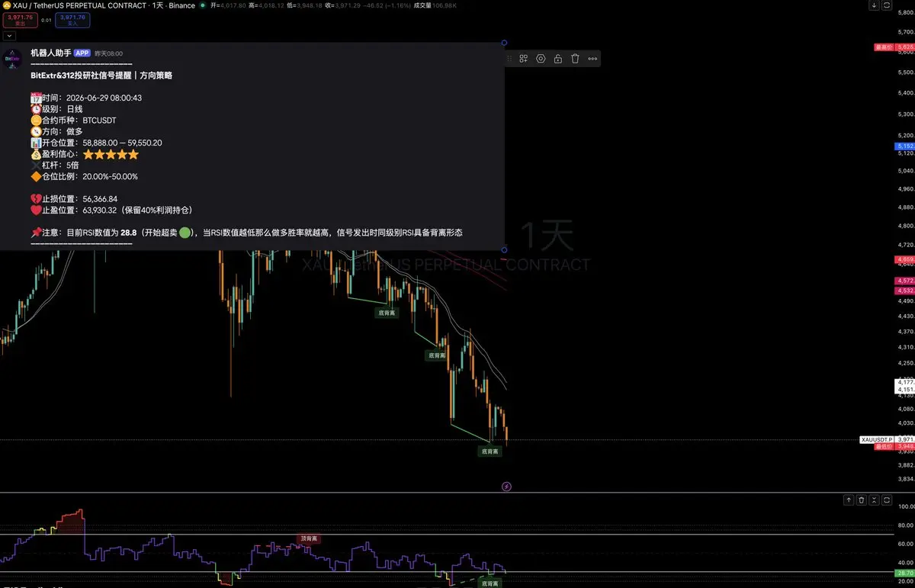915x588 pixels.
Task: Click the 止盈位置 63,930.32 line
Action: 111,210
